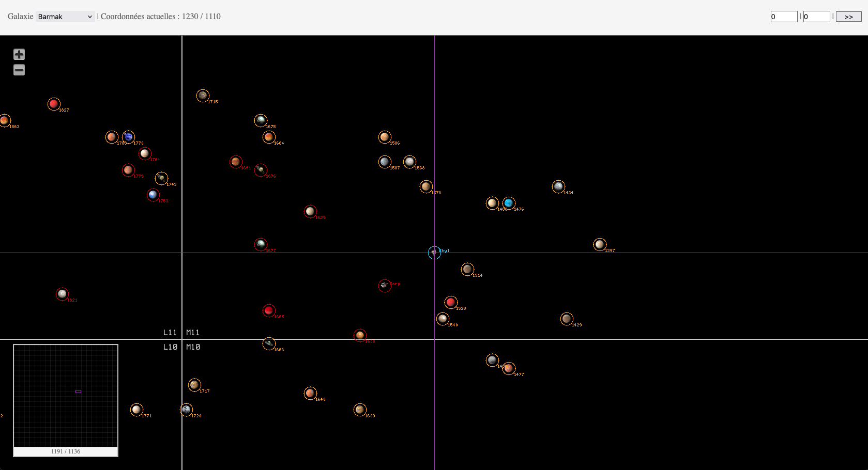
Task: Select planet 1568
Action: pos(409,162)
